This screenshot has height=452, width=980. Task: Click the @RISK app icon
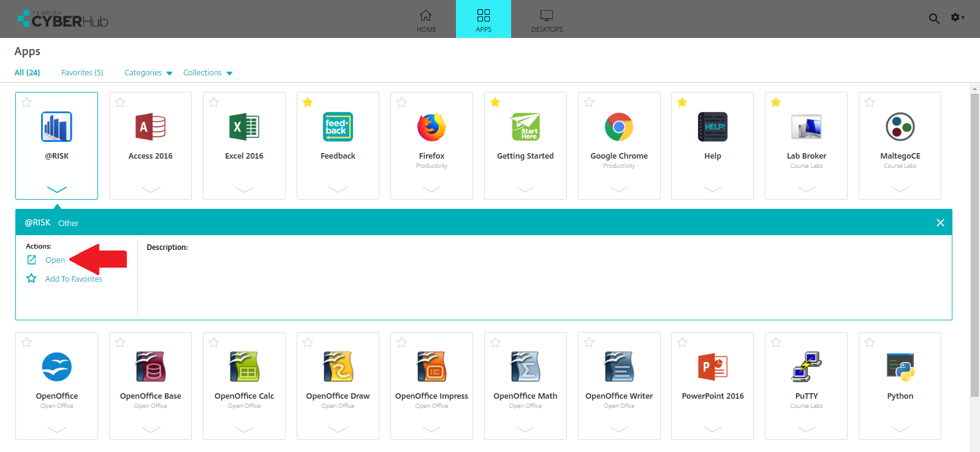click(56, 127)
